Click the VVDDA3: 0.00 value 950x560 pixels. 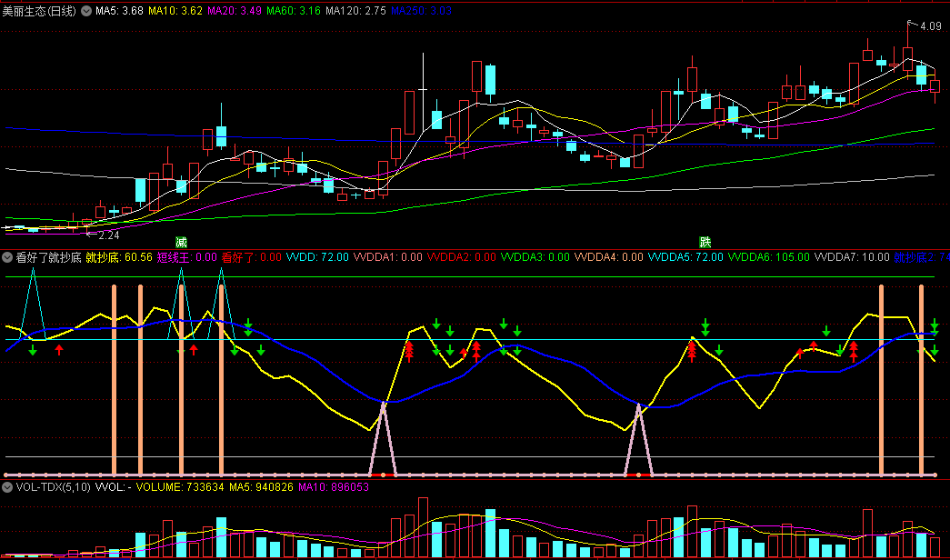[x=535, y=257]
